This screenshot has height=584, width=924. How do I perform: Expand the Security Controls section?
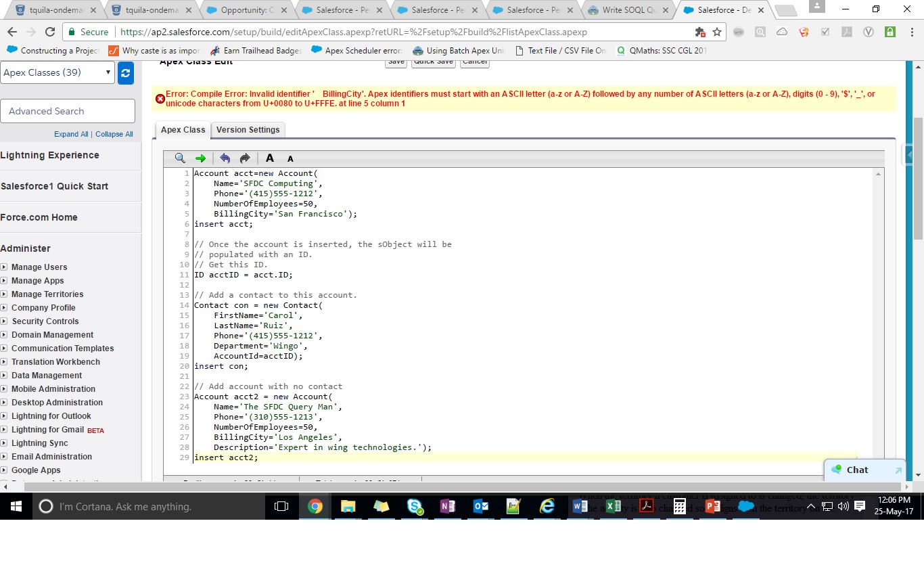[x=4, y=321]
